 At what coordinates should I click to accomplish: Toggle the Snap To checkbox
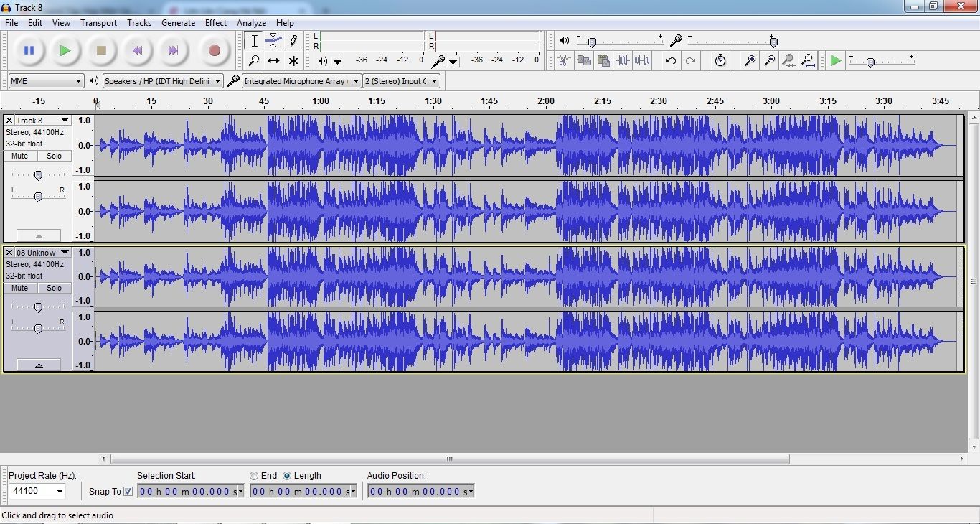click(128, 492)
